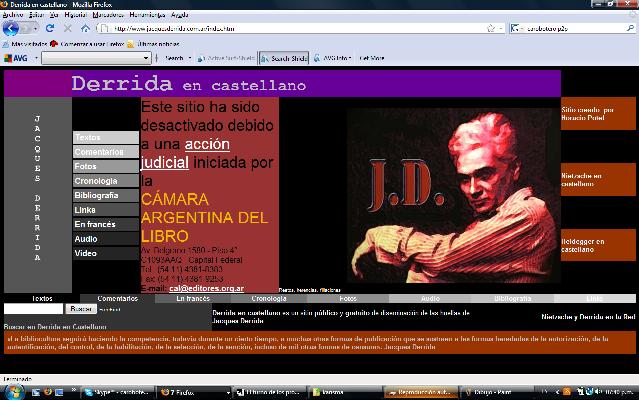Click the AVG logo in the toolbar
Image resolution: width=639 pixels, height=402 pixels.
[16, 58]
